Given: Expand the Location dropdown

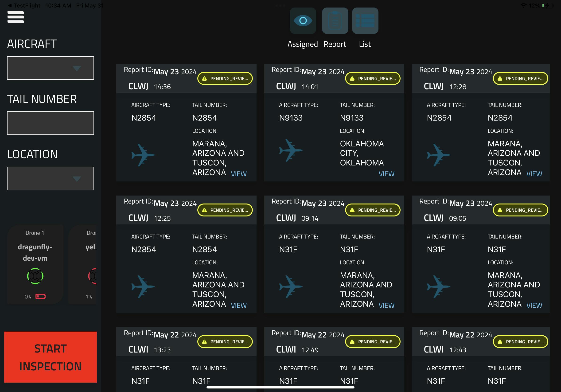Looking at the screenshot, I should point(50,178).
